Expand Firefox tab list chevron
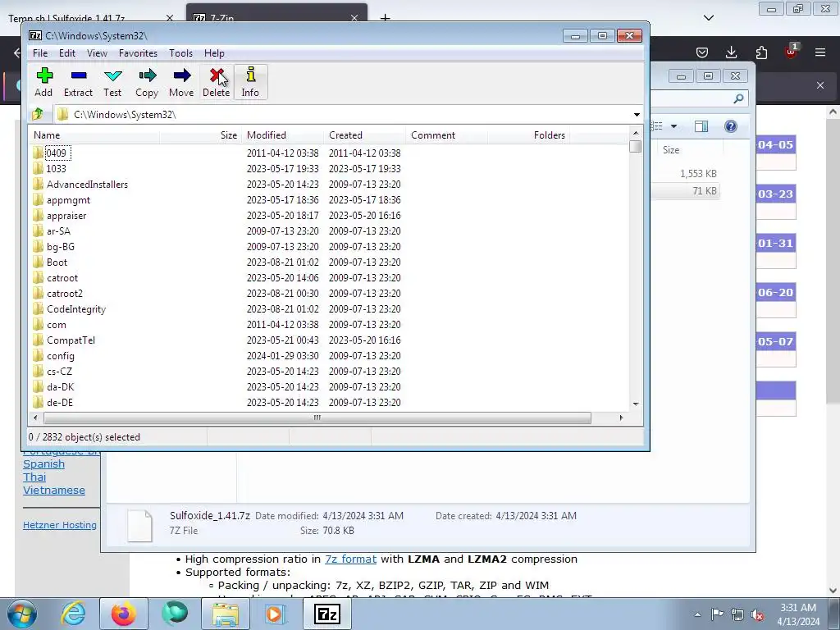The width and height of the screenshot is (840, 630). coord(709,18)
